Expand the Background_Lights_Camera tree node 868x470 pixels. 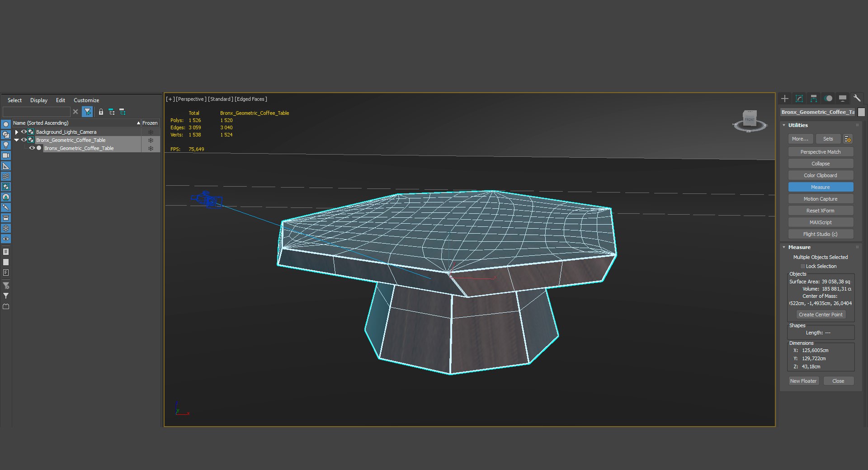coord(17,132)
